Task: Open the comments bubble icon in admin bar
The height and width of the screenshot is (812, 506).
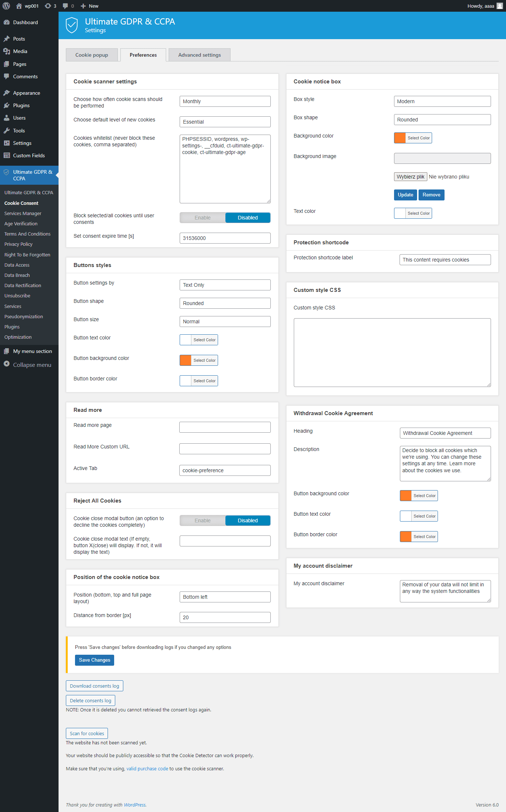Action: click(x=65, y=6)
